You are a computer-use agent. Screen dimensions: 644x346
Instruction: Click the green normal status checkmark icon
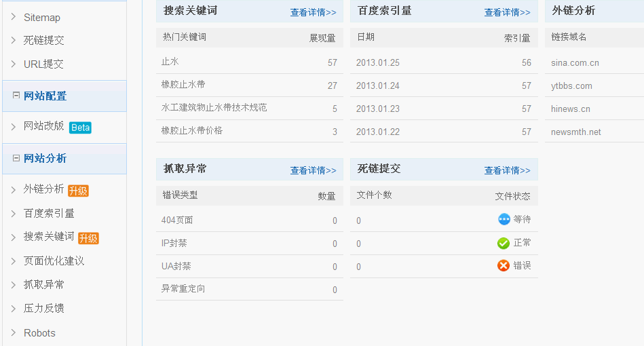[503, 243]
